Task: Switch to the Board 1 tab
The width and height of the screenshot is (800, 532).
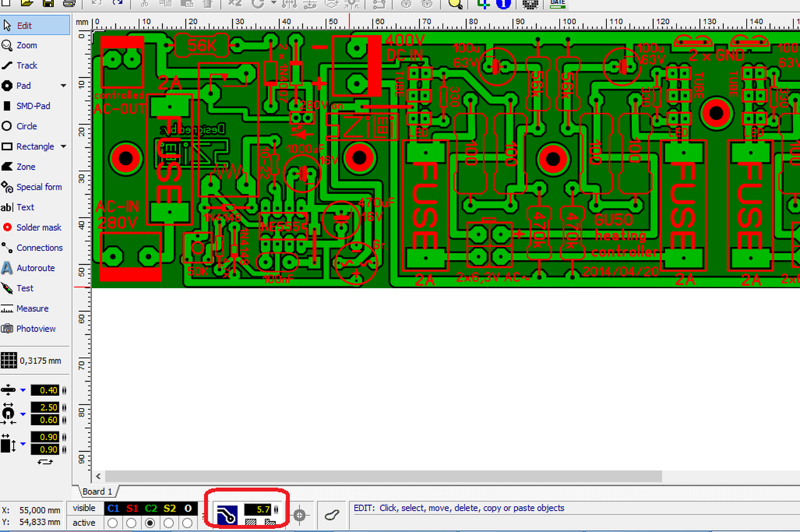Action: click(x=97, y=492)
